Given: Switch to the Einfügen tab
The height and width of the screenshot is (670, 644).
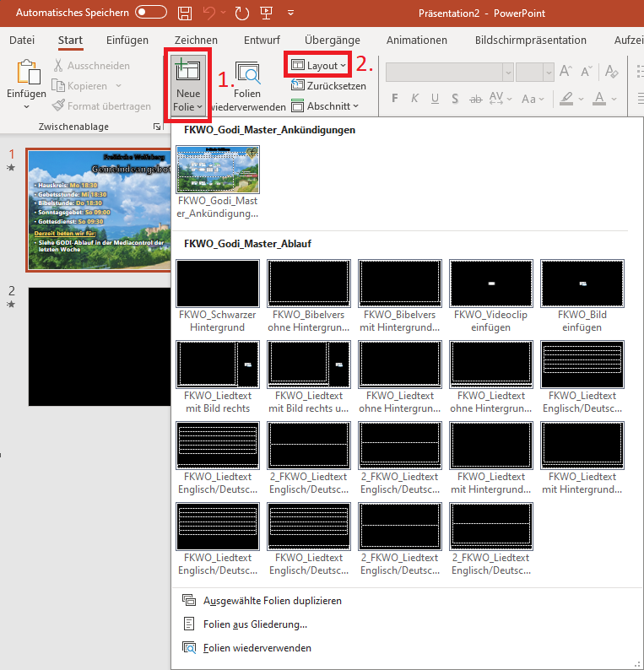Looking at the screenshot, I should pyautogui.click(x=127, y=40).
